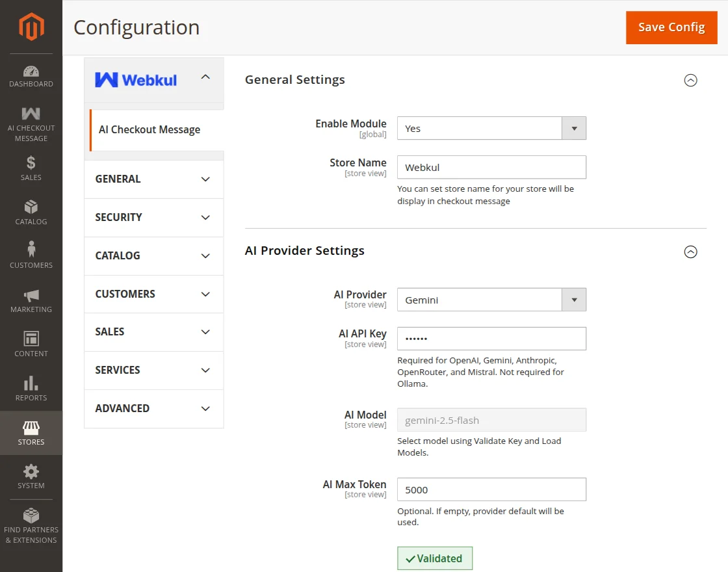Click 'You can set store name' note
Screen dimensions: 728x572
[486, 195]
